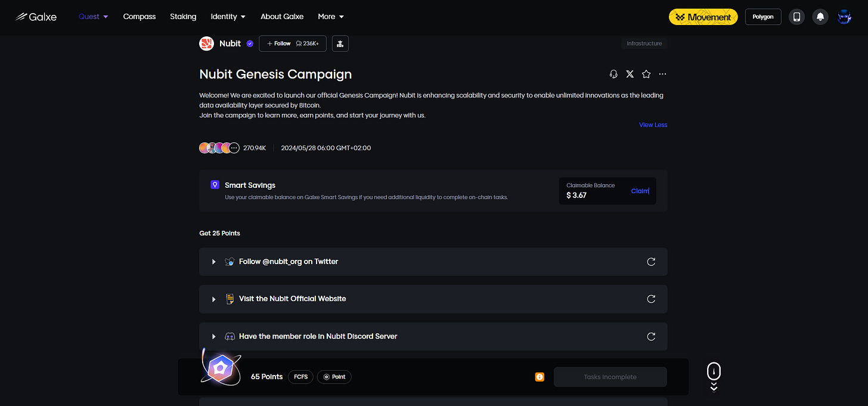Open the Quest dropdown menu
Viewport: 868px width, 406px height.
94,17
